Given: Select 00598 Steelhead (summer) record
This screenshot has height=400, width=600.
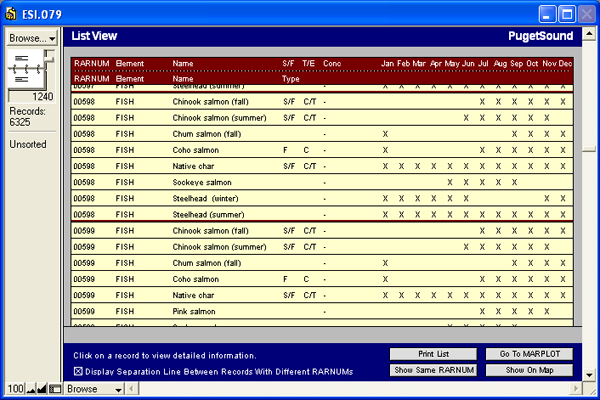Looking at the screenshot, I should tap(322, 214).
